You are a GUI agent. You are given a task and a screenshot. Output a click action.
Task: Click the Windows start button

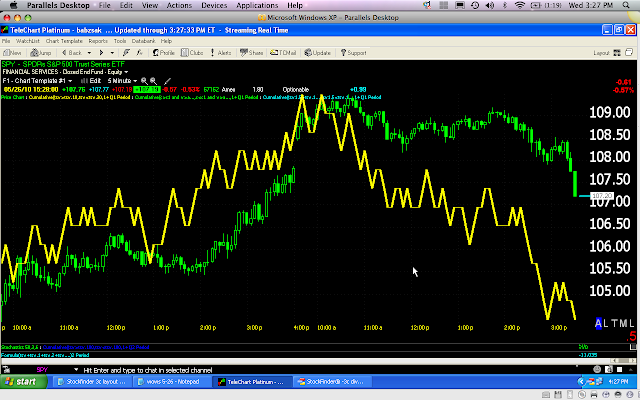point(22,382)
